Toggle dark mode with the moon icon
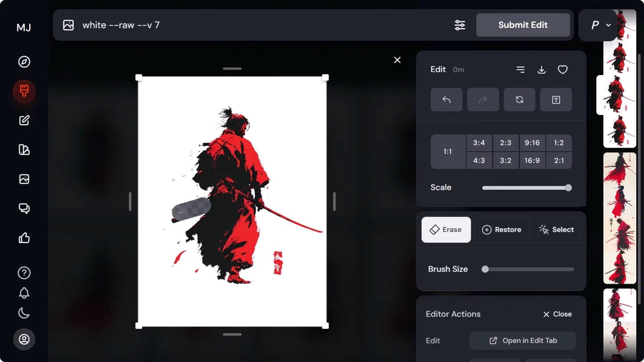The image size is (644, 362). 23,313
